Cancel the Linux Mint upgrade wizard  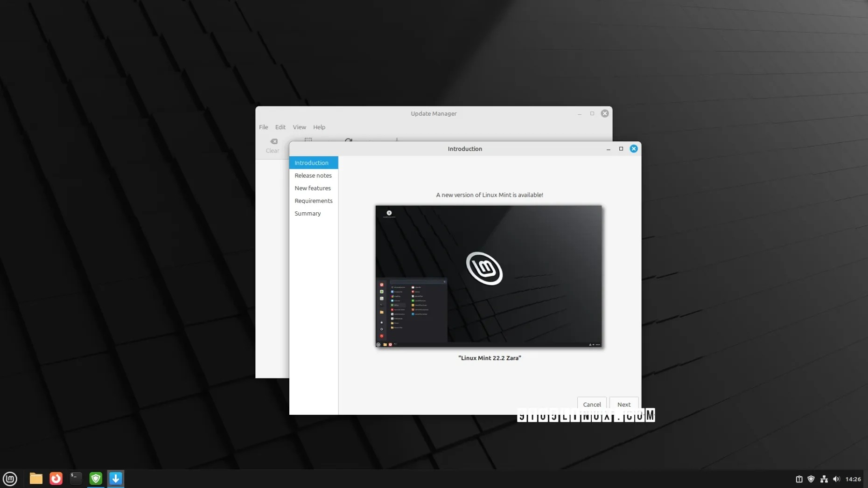pos(591,404)
